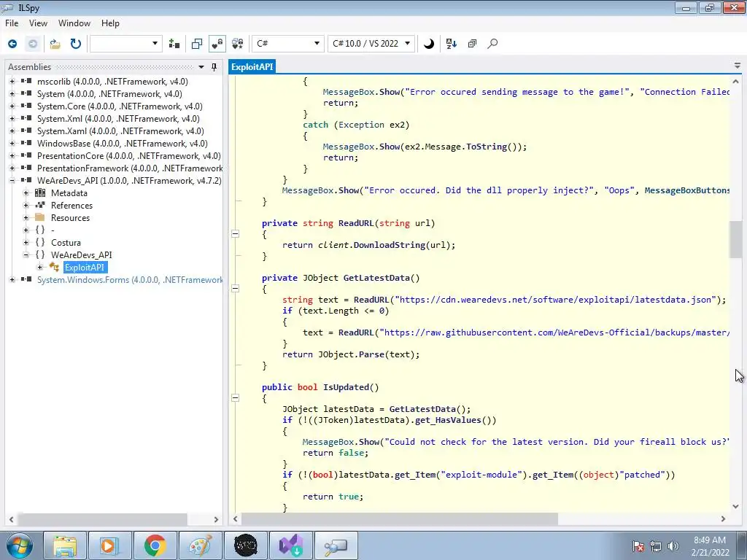
Task: Collapse the GetLatestData method fold marker
Action: [x=236, y=289]
